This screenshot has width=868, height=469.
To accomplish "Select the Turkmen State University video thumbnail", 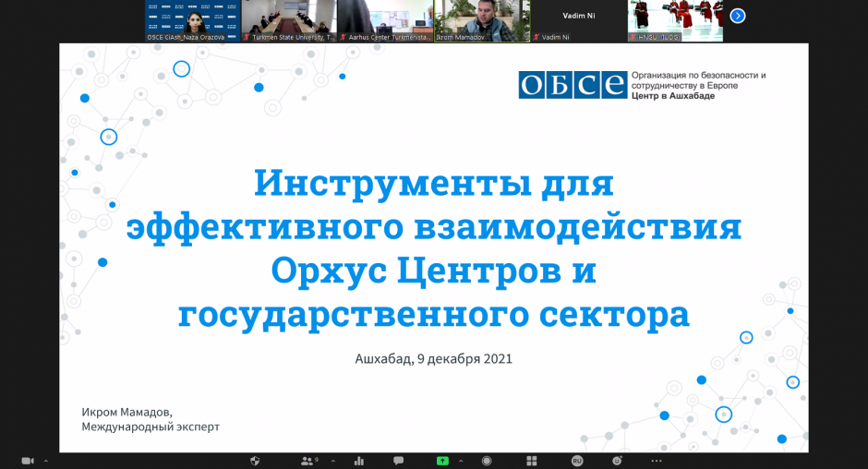I will click(288, 20).
